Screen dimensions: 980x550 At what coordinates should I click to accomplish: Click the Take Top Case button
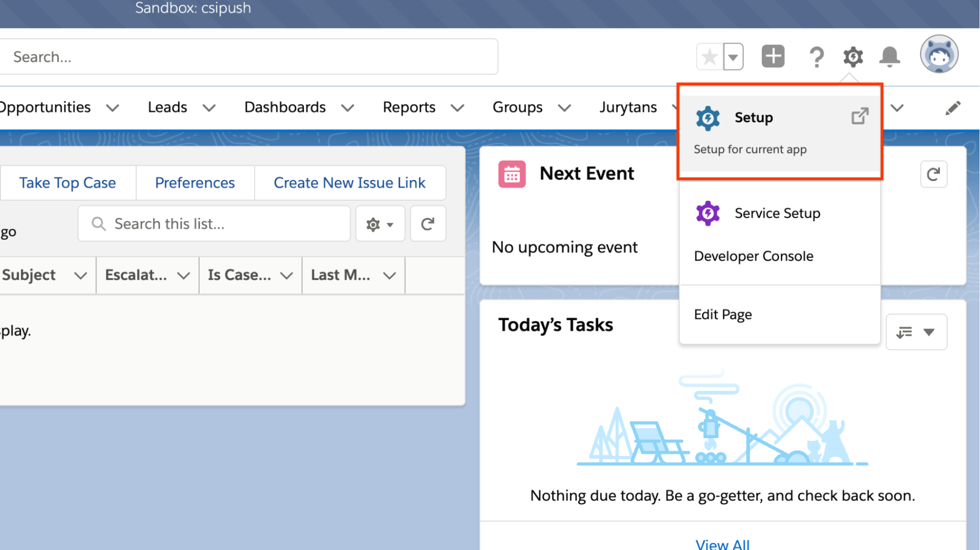coord(67,183)
